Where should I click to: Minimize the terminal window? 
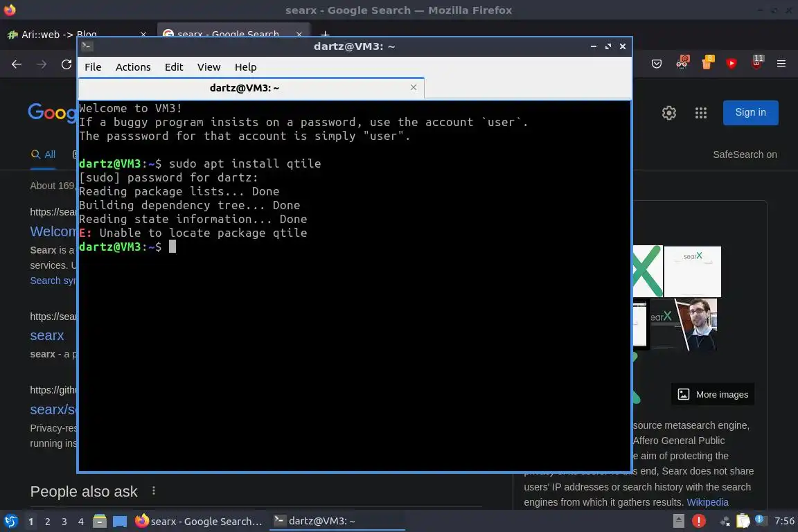[x=594, y=46]
